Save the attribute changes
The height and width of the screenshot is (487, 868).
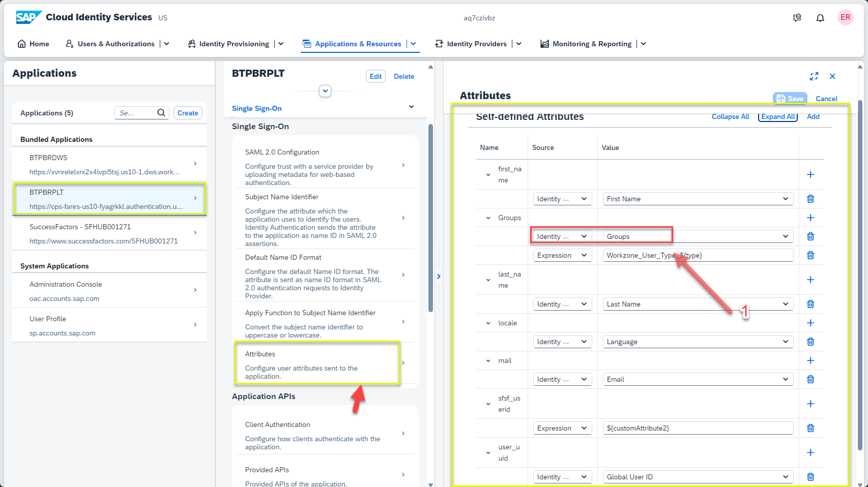pyautogui.click(x=790, y=99)
